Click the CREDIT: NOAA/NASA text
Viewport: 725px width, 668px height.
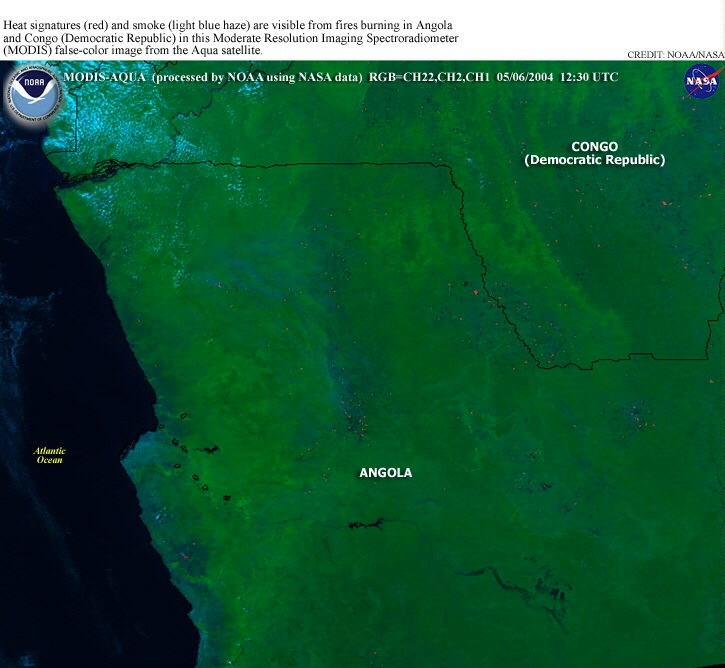point(675,55)
